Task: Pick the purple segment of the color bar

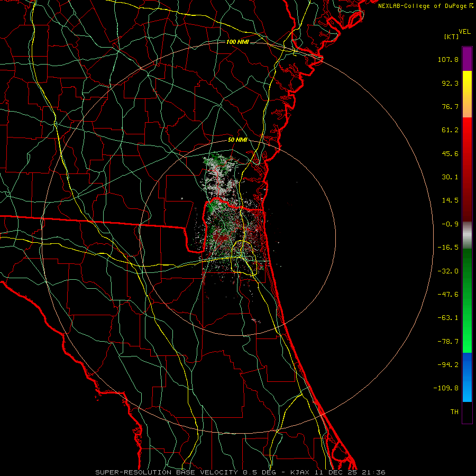Action: 467,59
